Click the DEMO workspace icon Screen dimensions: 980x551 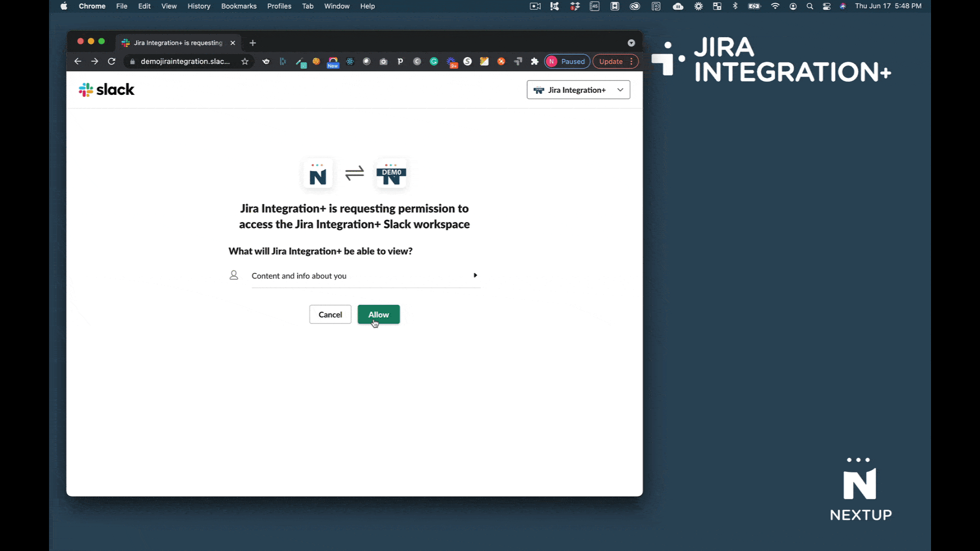tap(391, 174)
